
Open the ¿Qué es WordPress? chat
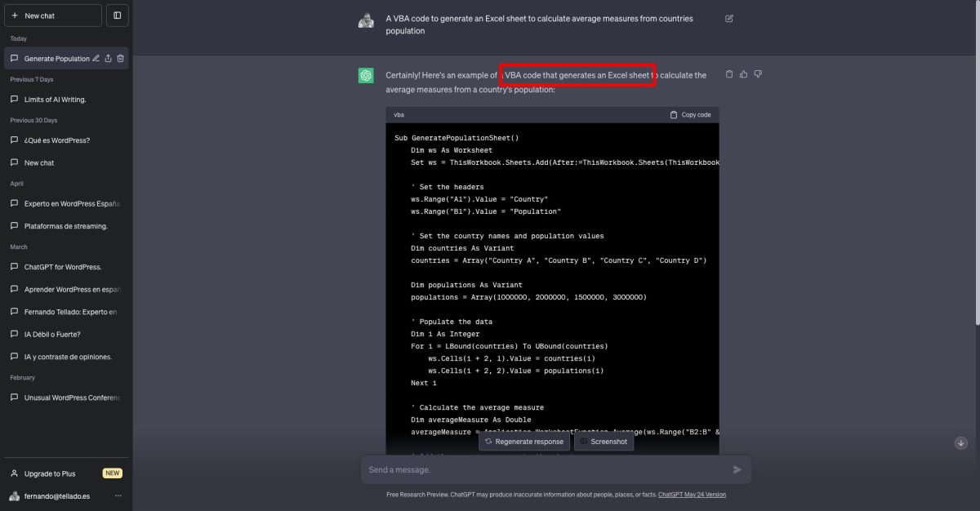click(x=66, y=140)
